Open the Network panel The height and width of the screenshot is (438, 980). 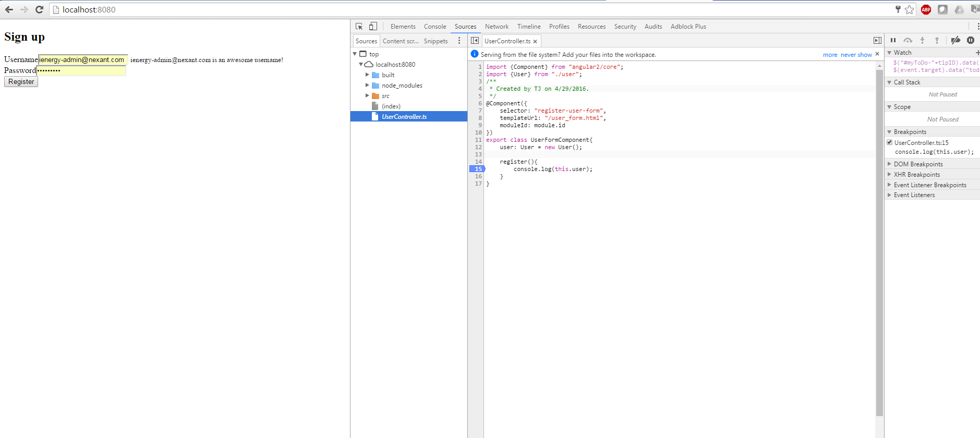[x=497, y=27]
